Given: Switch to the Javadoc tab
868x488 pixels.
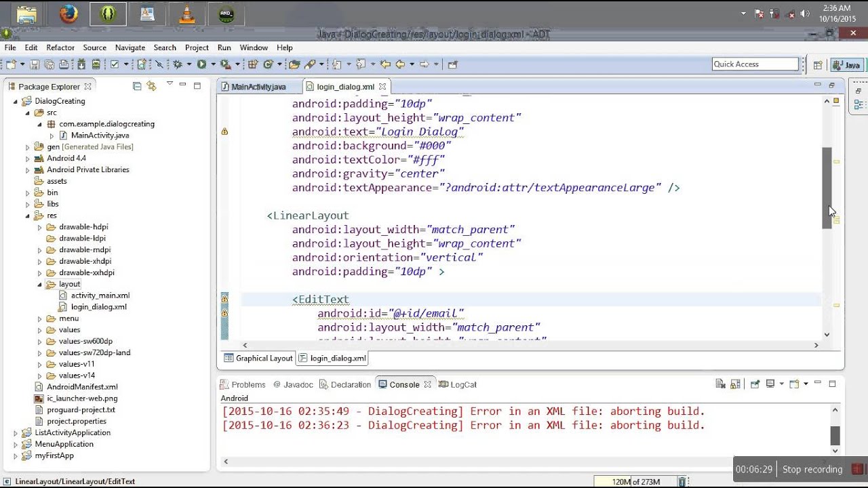Looking at the screenshot, I should coord(293,384).
